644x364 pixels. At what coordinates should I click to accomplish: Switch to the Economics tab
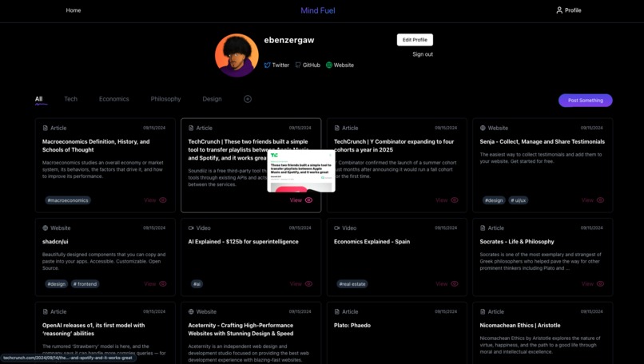pos(113,99)
